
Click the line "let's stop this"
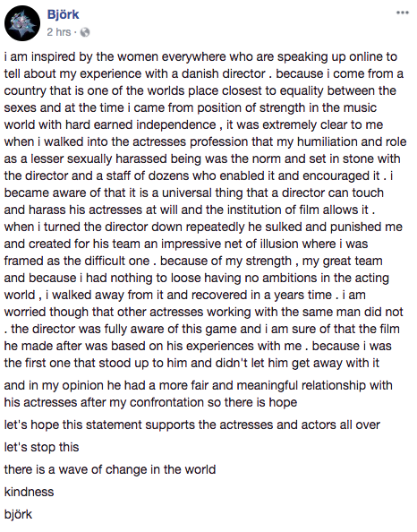tap(41, 447)
